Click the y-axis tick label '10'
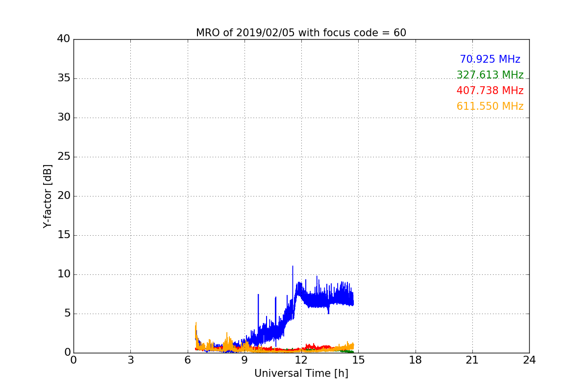 click(64, 274)
